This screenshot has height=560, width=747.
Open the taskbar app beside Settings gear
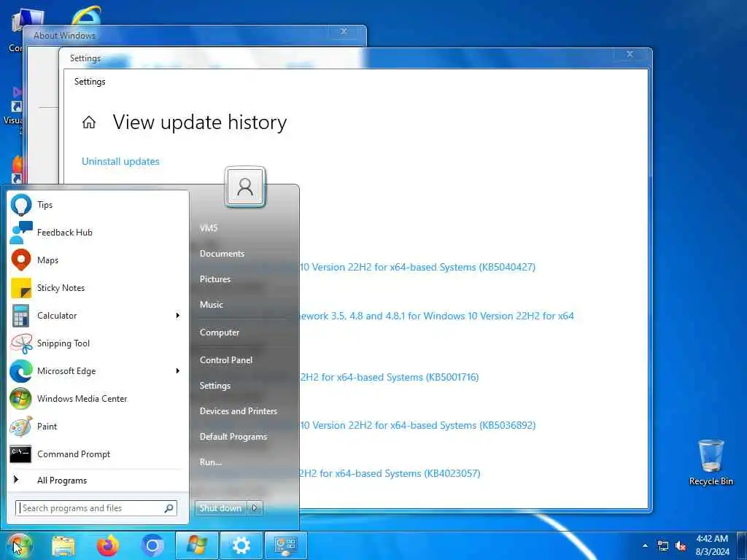(x=286, y=545)
